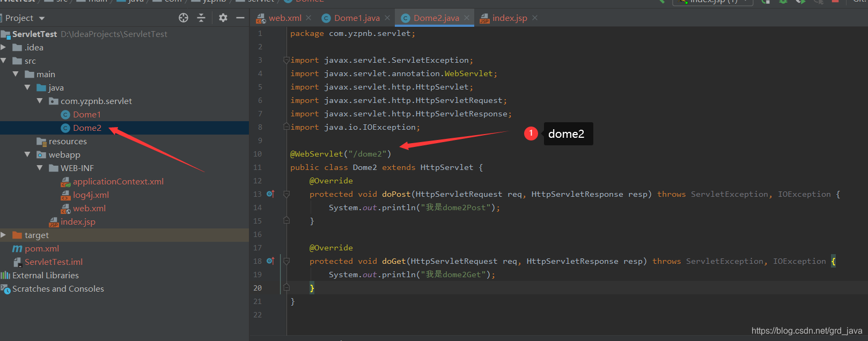This screenshot has height=341, width=868.
Task: Collapse the main folder
Action: [x=16, y=74]
